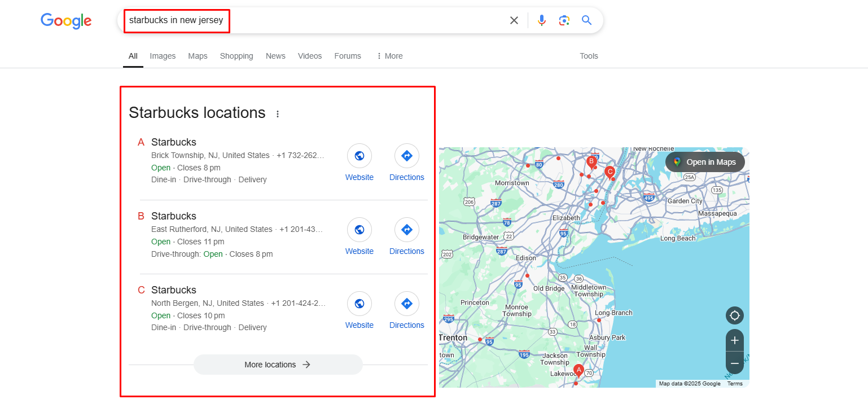The width and height of the screenshot is (868, 408).
Task: Open map Terms link
Action: coord(735,384)
